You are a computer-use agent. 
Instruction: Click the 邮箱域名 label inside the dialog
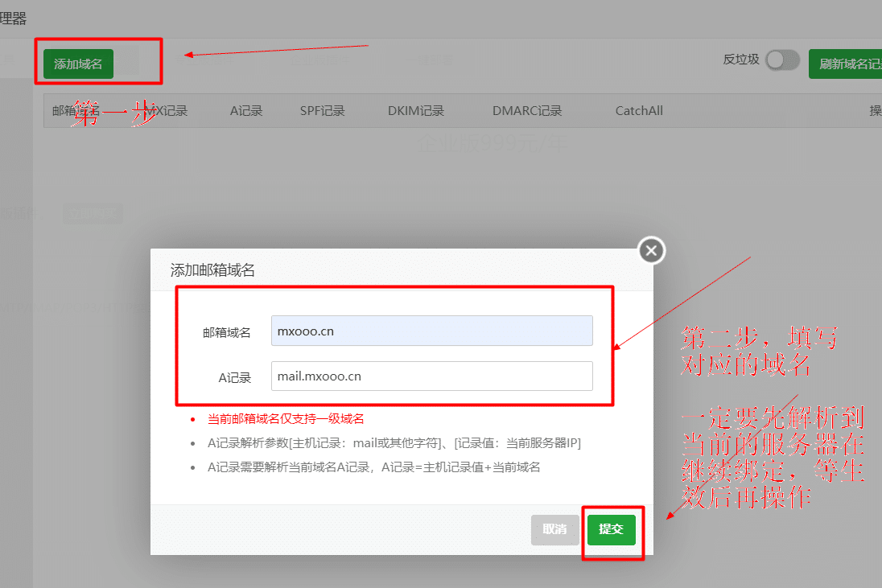click(x=226, y=332)
